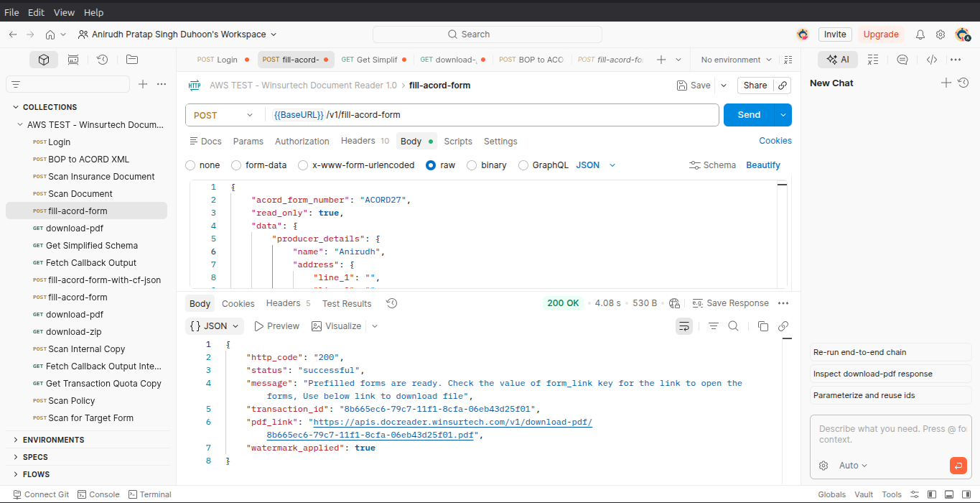Toggle left sidebar layout icon in status bar

(x=932, y=494)
